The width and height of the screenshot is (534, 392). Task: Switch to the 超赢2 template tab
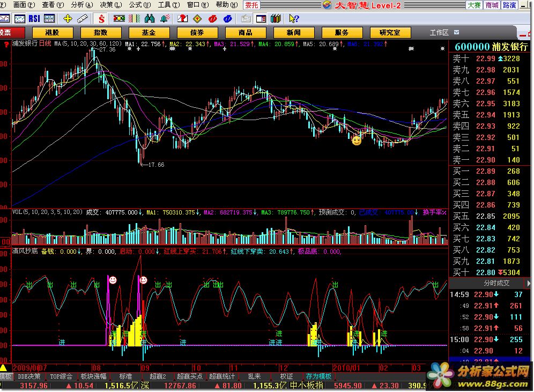pos(158,376)
